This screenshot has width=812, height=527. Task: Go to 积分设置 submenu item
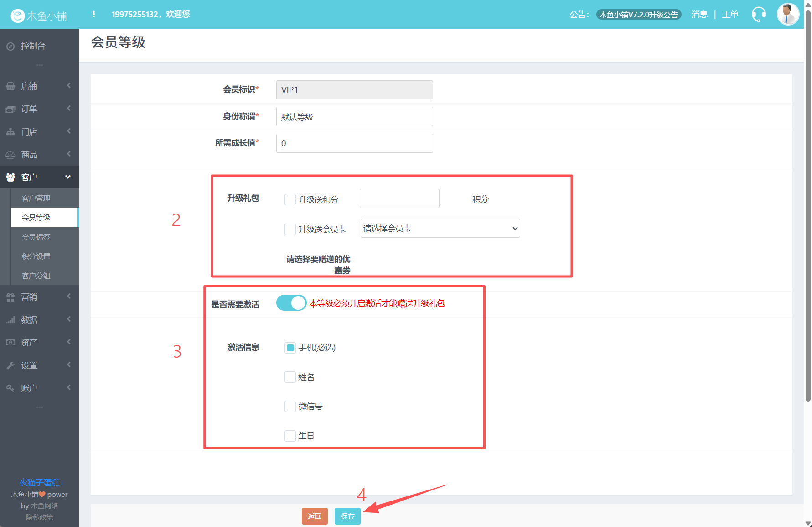pyautogui.click(x=36, y=256)
